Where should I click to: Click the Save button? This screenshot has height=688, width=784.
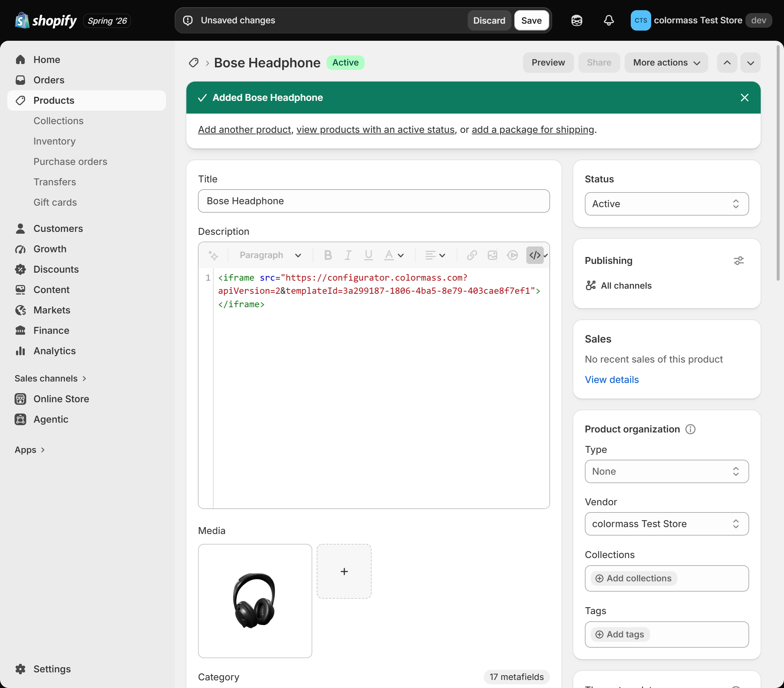coord(531,20)
